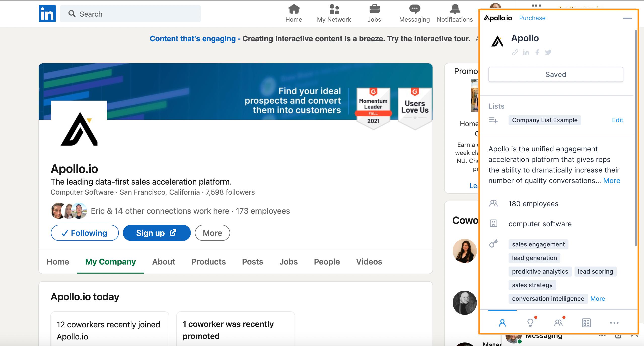This screenshot has height=346, width=644.
Task: Open the people tab with red dot
Action: click(x=558, y=323)
